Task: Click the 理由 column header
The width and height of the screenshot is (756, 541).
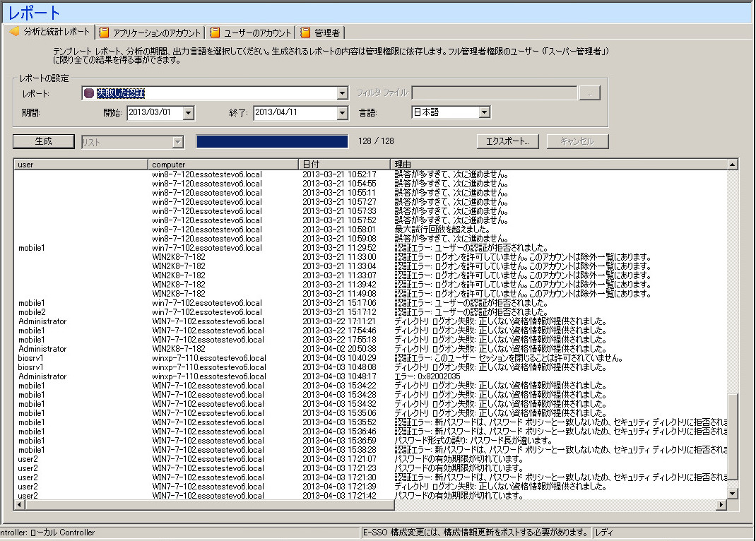Action: [x=558, y=165]
